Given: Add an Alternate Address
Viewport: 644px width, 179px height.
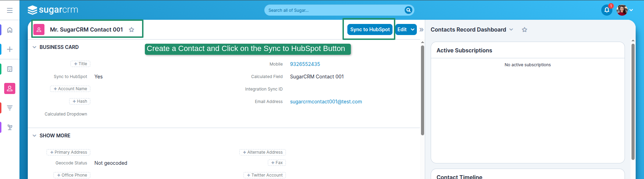Looking at the screenshot, I should (x=263, y=152).
